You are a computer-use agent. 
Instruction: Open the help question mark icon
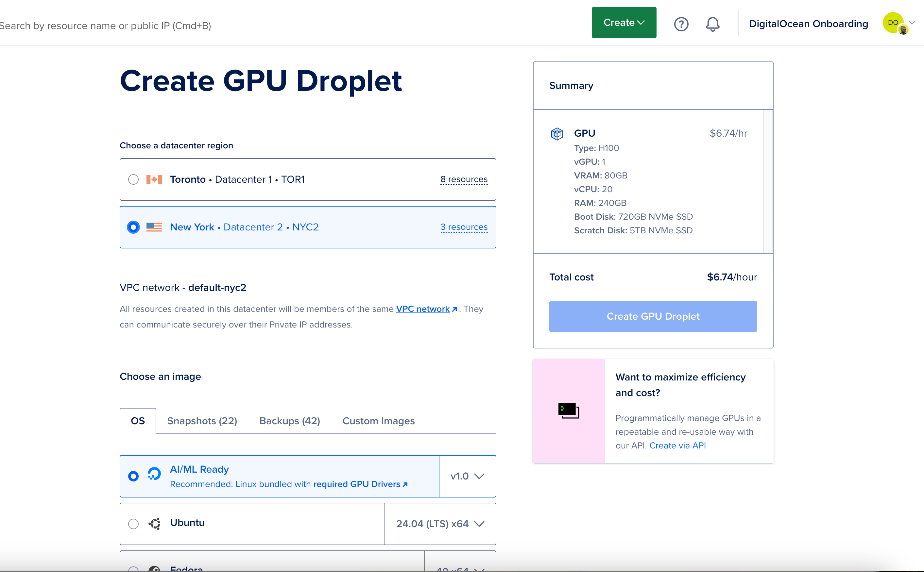tap(681, 24)
